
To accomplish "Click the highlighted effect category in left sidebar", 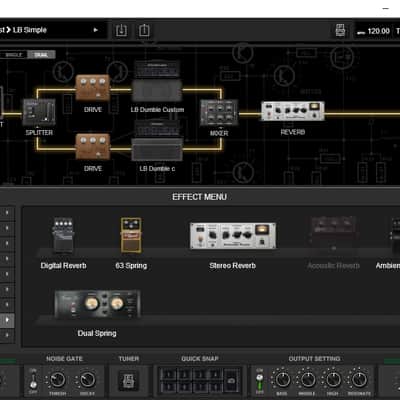I will [7, 320].
